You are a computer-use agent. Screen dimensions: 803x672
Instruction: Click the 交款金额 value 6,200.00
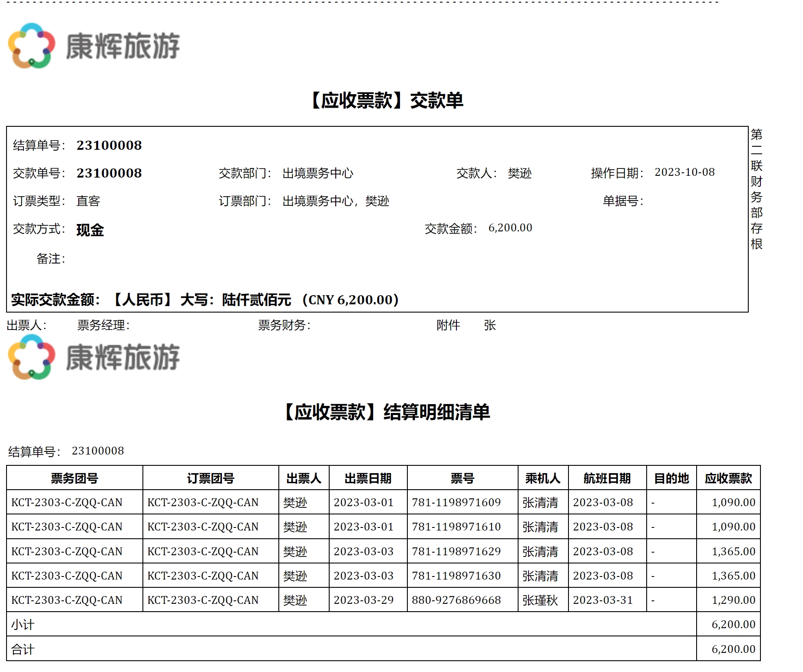tap(510, 228)
